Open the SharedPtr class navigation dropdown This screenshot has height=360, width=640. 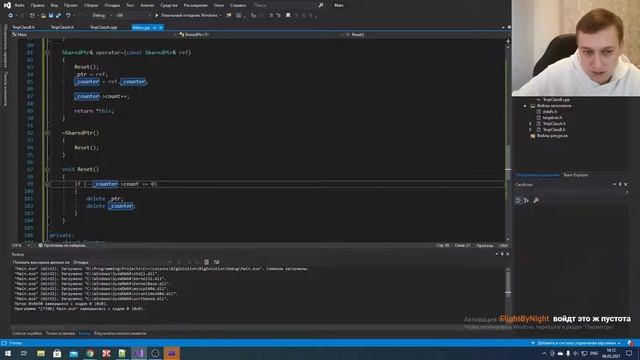[261, 35]
